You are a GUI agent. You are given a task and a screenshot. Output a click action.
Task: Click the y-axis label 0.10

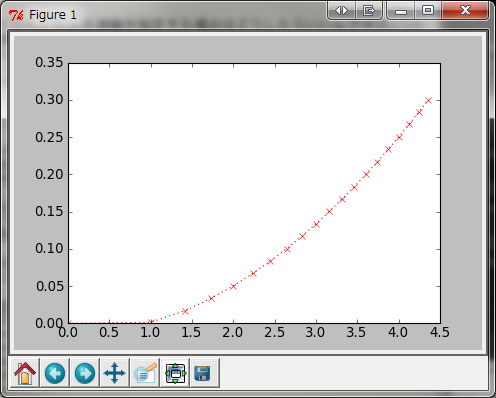click(x=49, y=249)
